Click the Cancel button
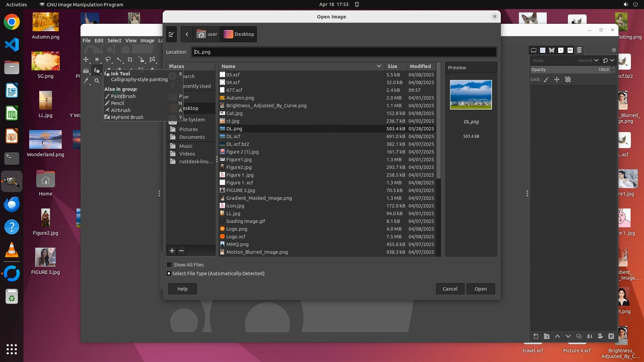This screenshot has width=644, height=362. [x=450, y=289]
